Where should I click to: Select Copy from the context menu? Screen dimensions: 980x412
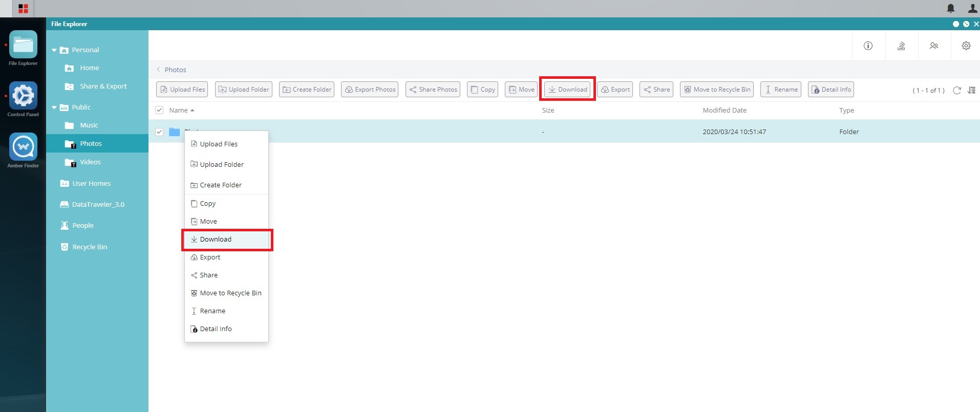(x=226, y=203)
